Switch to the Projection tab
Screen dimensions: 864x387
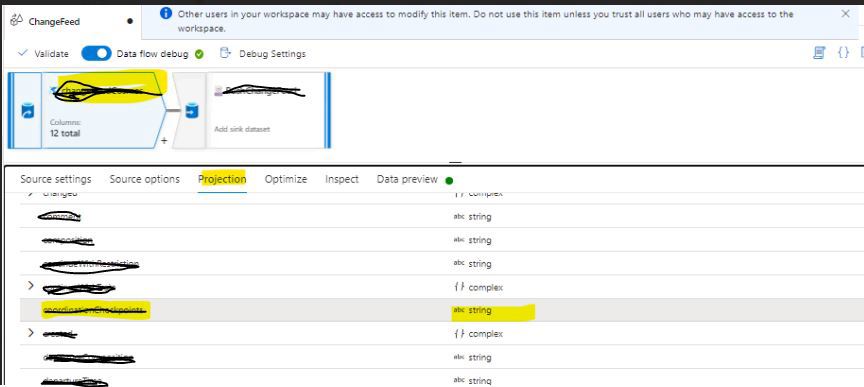[222, 179]
